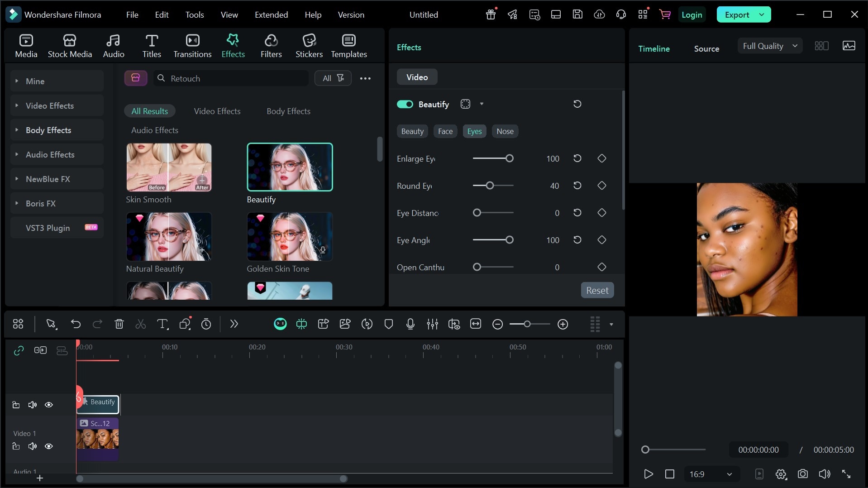
Task: Expand the Body Effects category
Action: pyautogui.click(x=48, y=130)
